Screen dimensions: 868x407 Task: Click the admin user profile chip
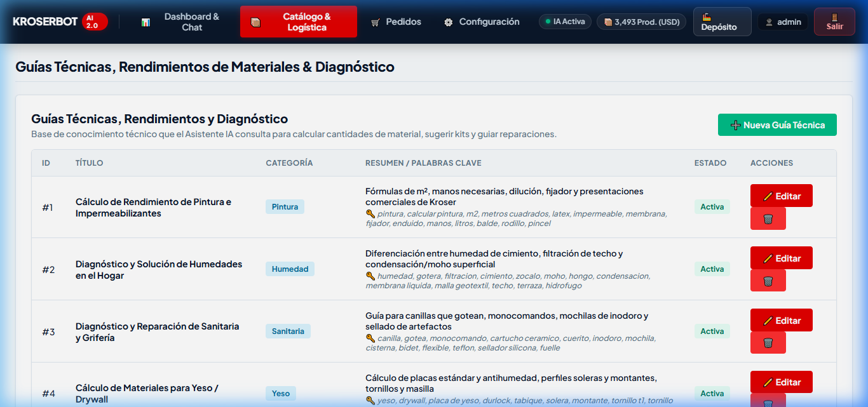783,22
